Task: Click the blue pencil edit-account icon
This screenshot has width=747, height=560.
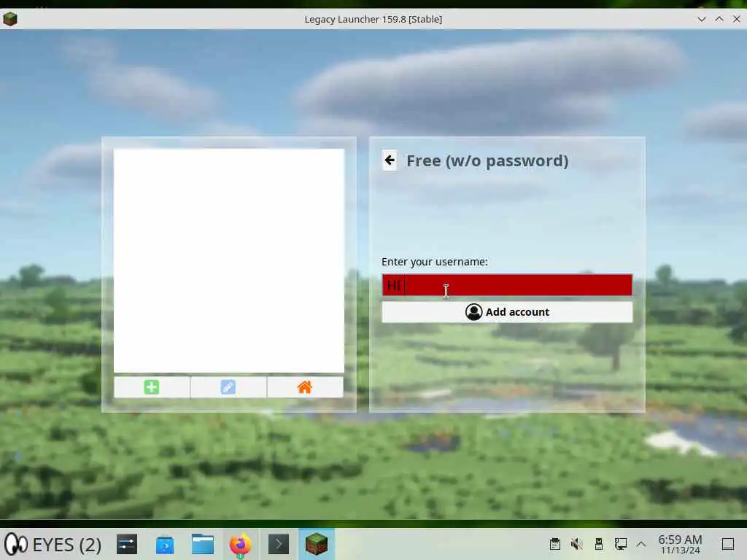Action: [x=228, y=387]
